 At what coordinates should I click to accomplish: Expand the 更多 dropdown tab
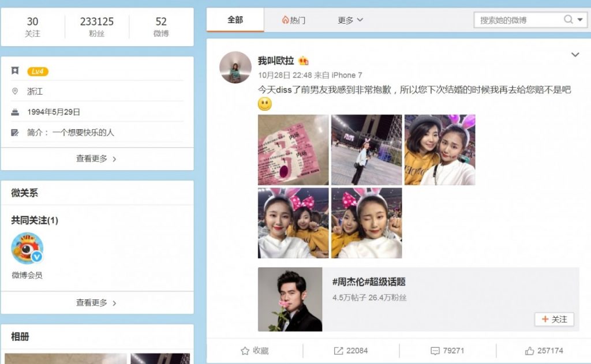click(350, 20)
